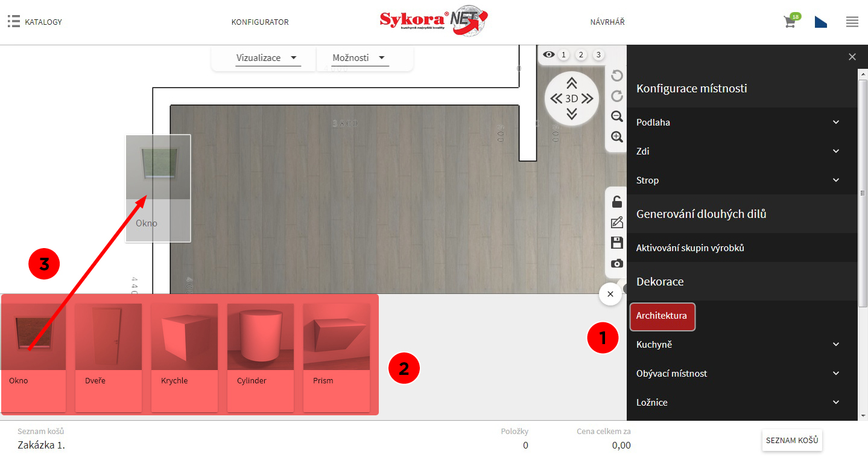
Task: Select the Cylinder thumbnail
Action: (260, 357)
